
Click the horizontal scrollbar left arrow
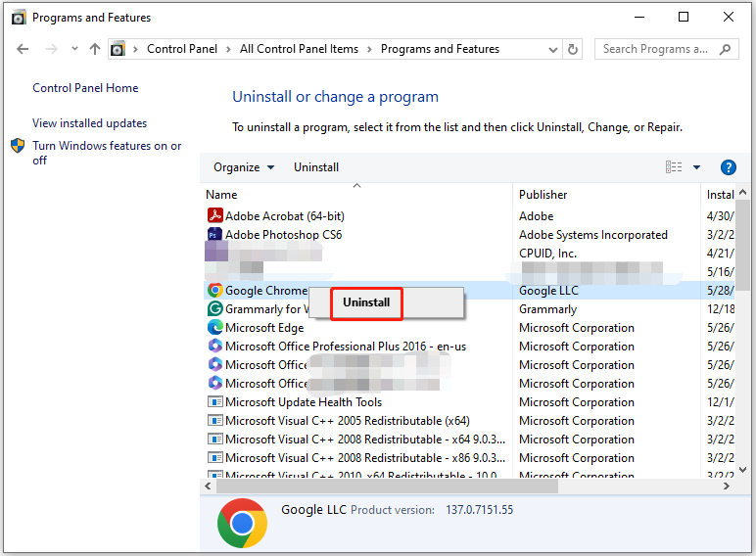(x=208, y=486)
